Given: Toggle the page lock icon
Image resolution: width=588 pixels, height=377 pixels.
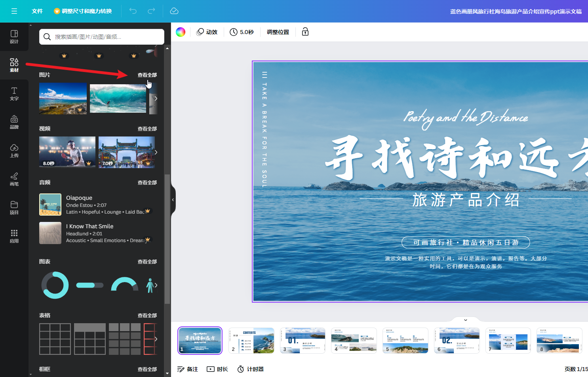Looking at the screenshot, I should pyautogui.click(x=305, y=32).
